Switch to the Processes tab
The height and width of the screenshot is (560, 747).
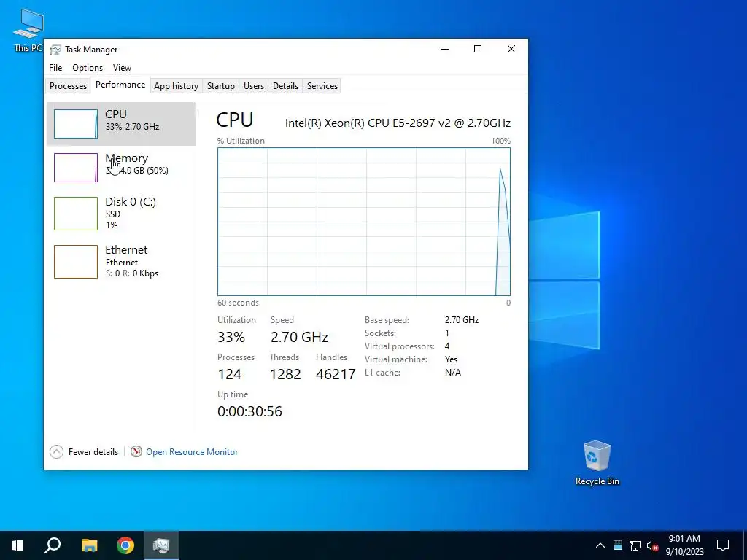tap(68, 86)
